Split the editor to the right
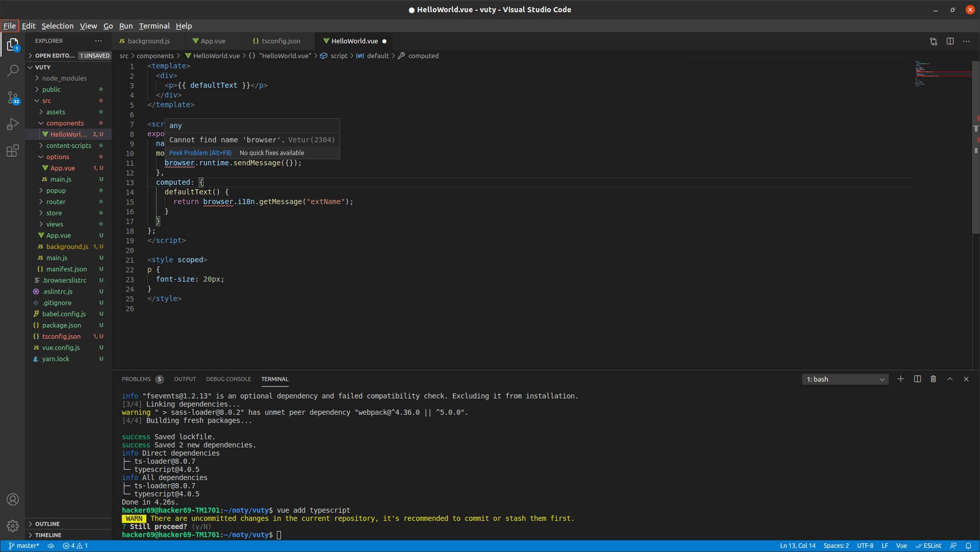980x552 pixels. (950, 41)
